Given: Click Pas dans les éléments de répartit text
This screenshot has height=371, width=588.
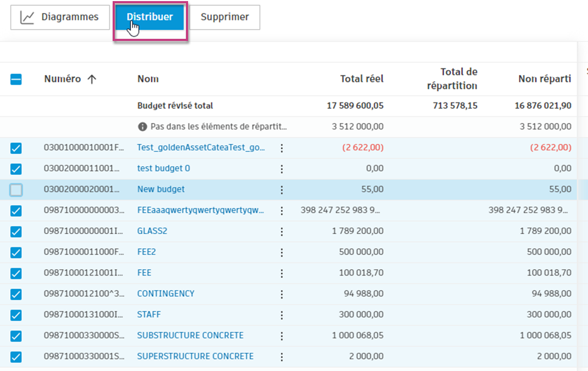Looking at the screenshot, I should pos(219,126).
